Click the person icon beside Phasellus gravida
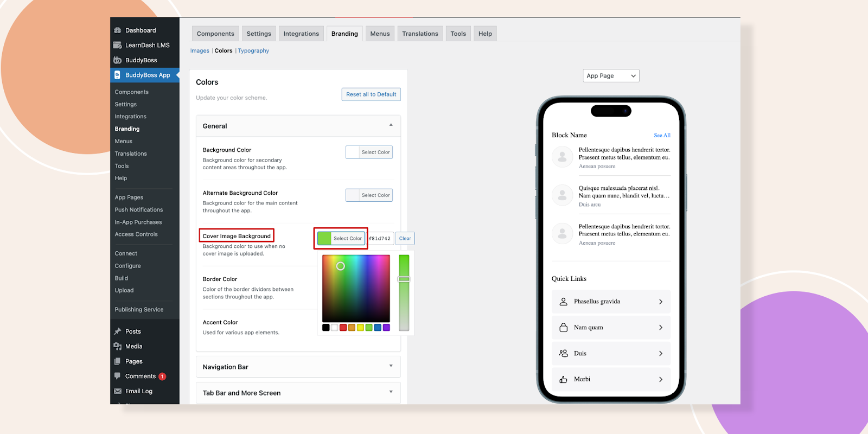This screenshot has width=868, height=434. coord(564,302)
